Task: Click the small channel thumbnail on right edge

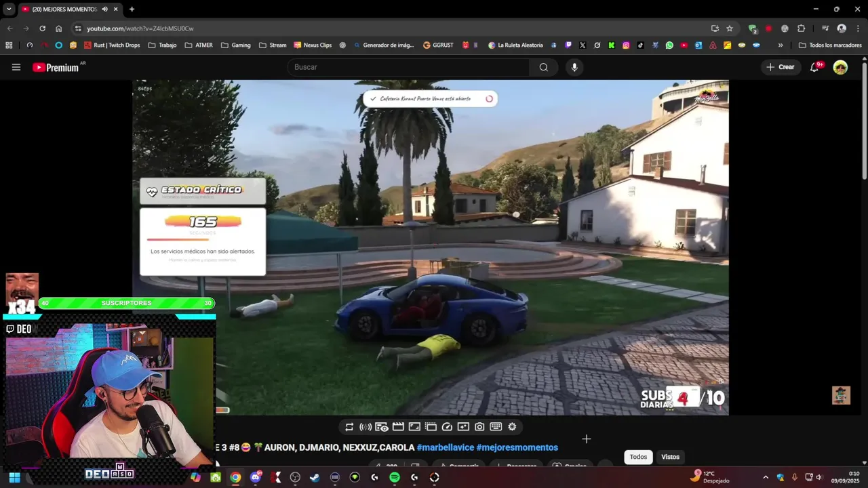Action: (x=841, y=395)
